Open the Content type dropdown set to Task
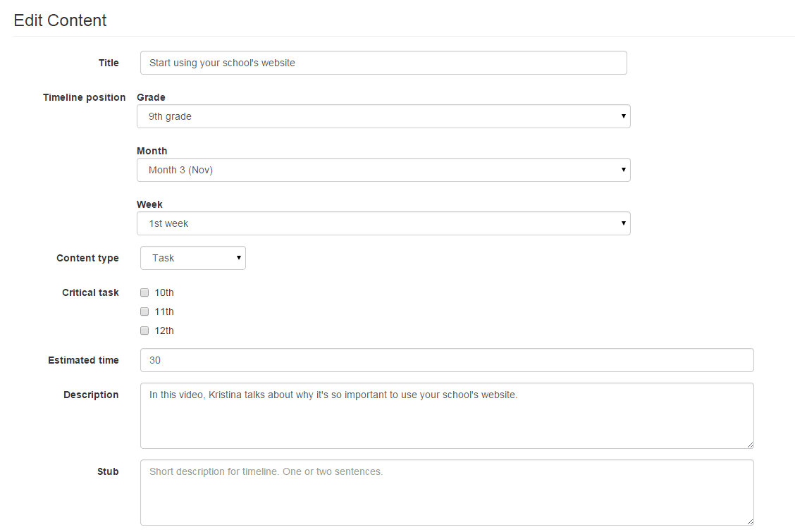This screenshot has width=795, height=532. click(192, 258)
